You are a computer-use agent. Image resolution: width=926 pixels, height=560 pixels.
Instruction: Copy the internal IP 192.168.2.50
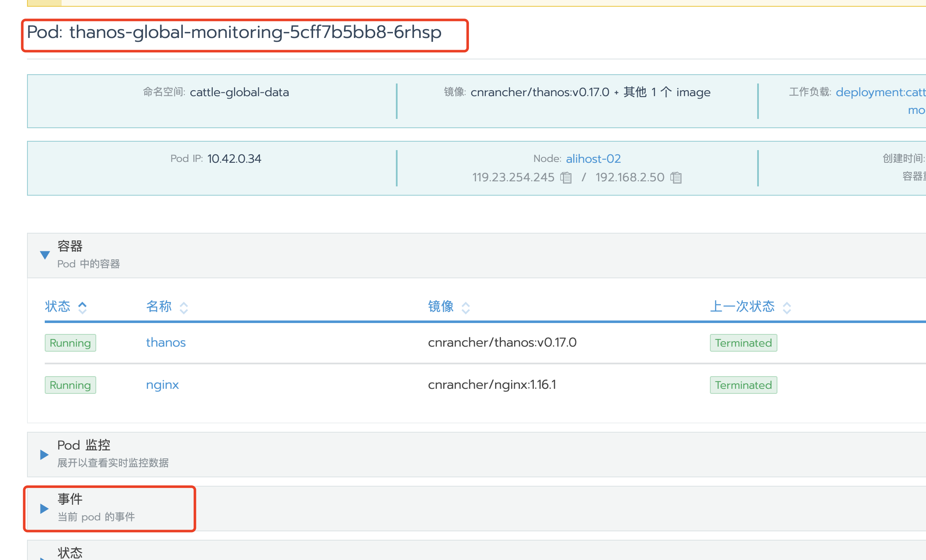coord(676,178)
